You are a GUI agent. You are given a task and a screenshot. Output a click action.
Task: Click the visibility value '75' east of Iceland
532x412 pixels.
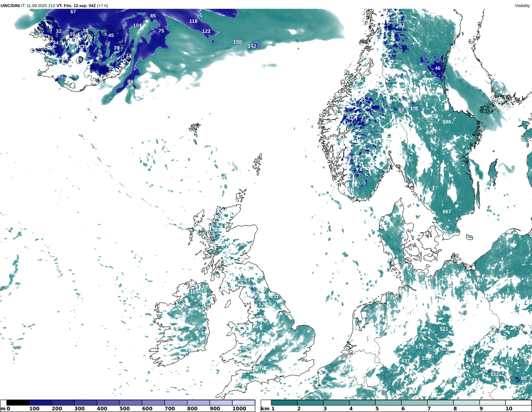pyautogui.click(x=161, y=31)
